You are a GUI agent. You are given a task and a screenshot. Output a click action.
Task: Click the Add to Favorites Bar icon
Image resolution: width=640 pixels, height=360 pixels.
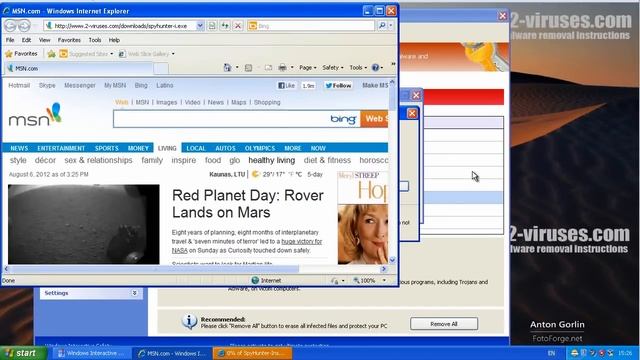[x=51, y=54]
